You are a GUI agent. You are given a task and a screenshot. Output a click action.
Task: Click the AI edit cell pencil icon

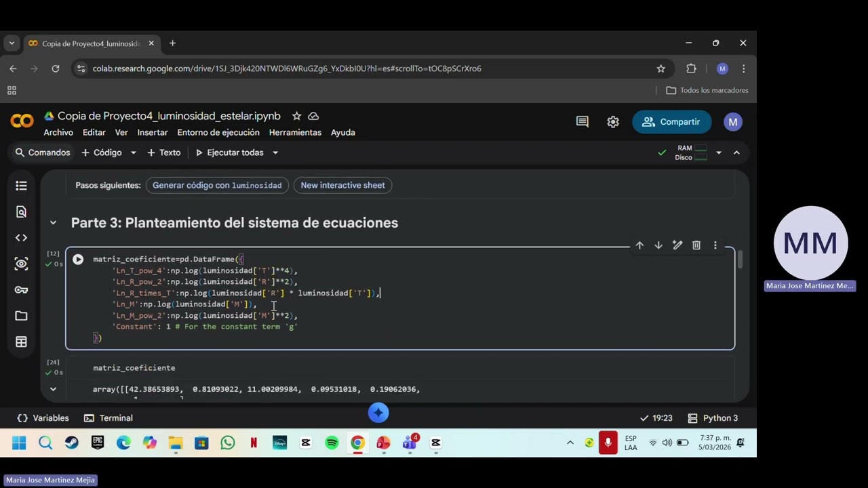[x=677, y=245]
